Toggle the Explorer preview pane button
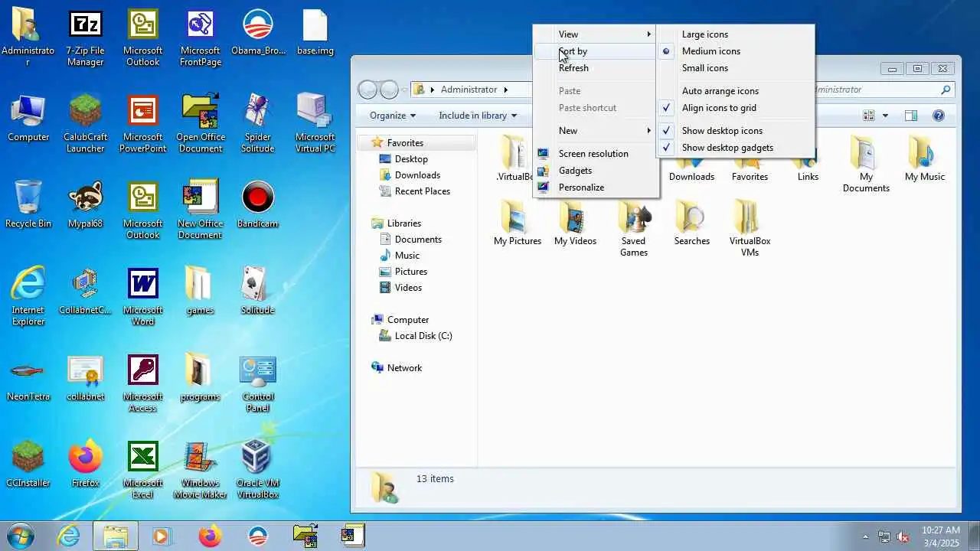 (x=911, y=116)
